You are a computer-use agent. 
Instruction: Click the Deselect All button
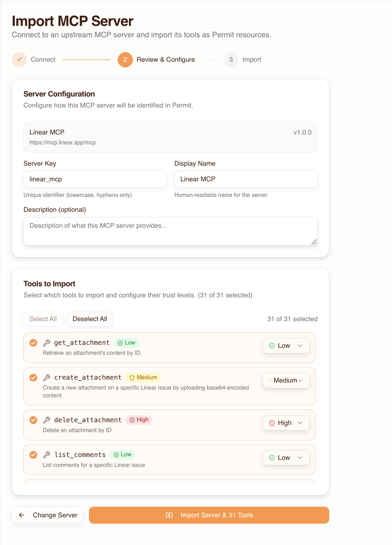[90, 319]
